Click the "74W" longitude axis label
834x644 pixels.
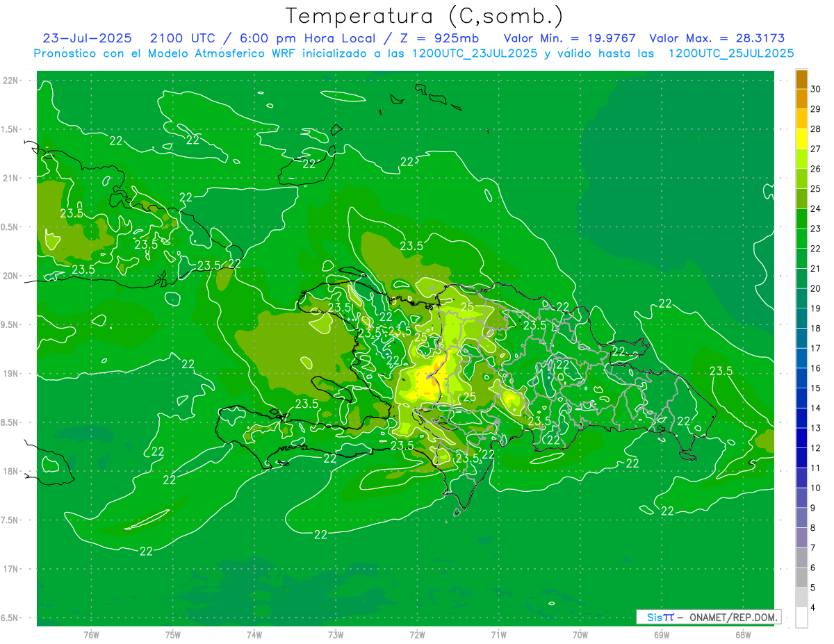pos(254,634)
